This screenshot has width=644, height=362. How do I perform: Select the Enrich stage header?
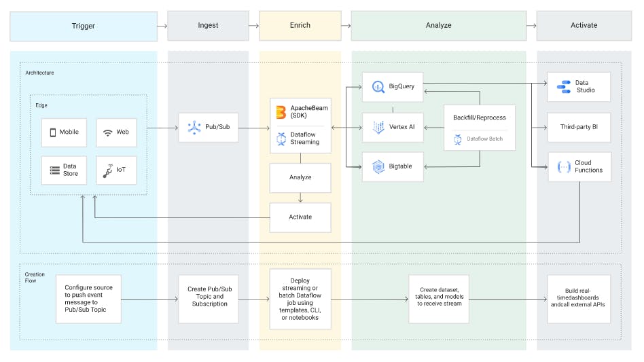[x=300, y=25]
